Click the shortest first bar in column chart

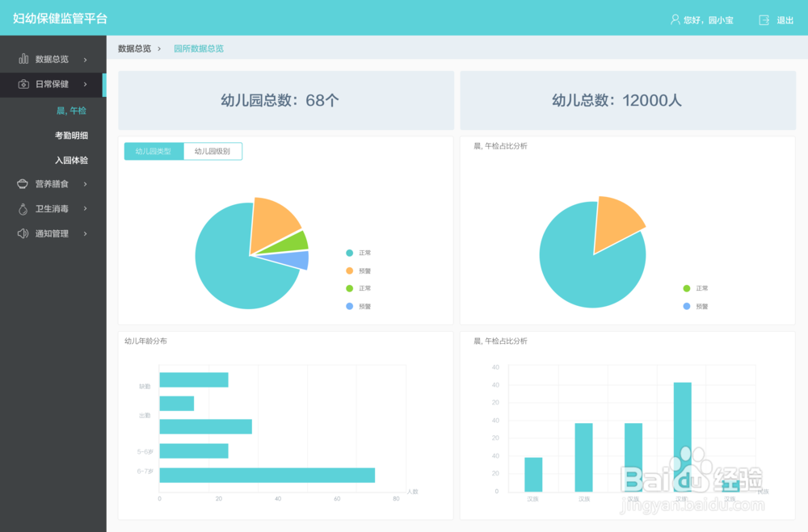[x=533, y=475]
